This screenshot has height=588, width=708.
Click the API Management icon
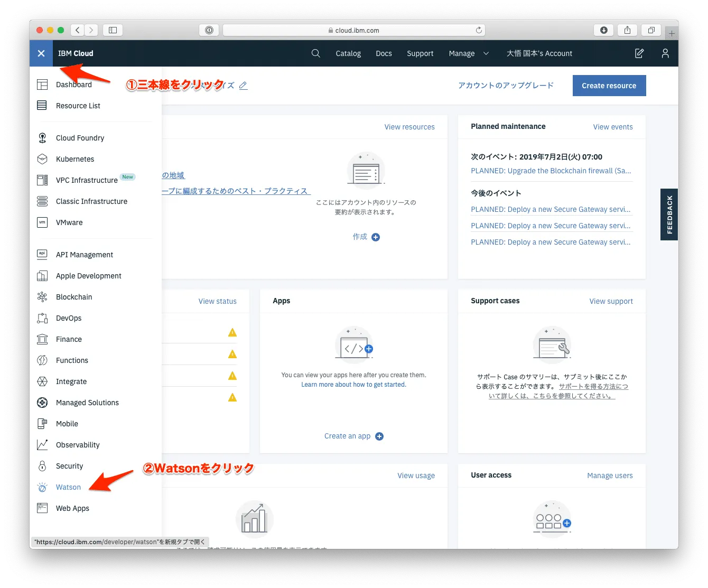[x=42, y=255]
